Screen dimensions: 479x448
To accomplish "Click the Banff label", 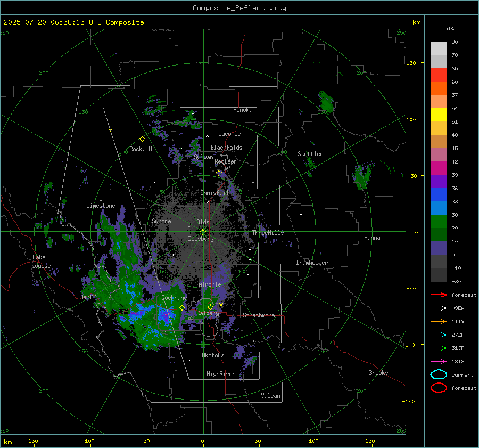I will [x=88, y=297].
